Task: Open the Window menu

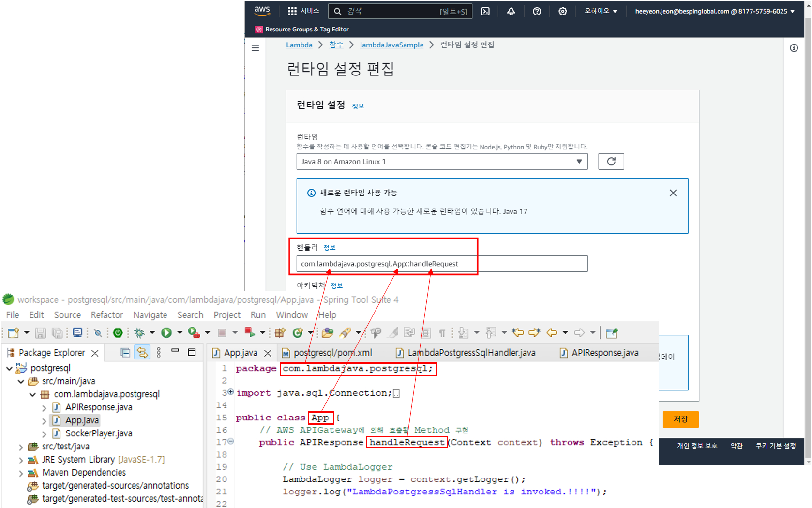Action: point(292,315)
